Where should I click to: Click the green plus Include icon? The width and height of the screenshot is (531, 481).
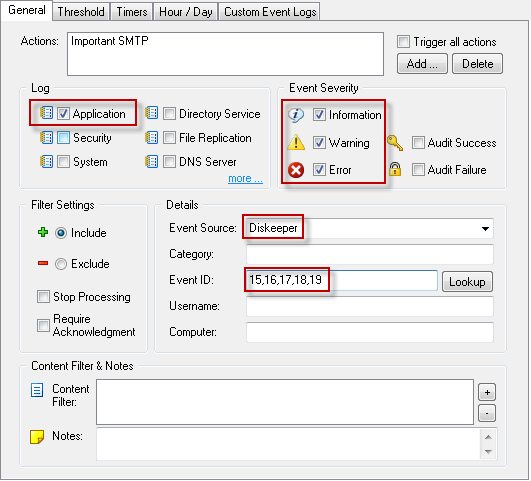click(x=43, y=232)
